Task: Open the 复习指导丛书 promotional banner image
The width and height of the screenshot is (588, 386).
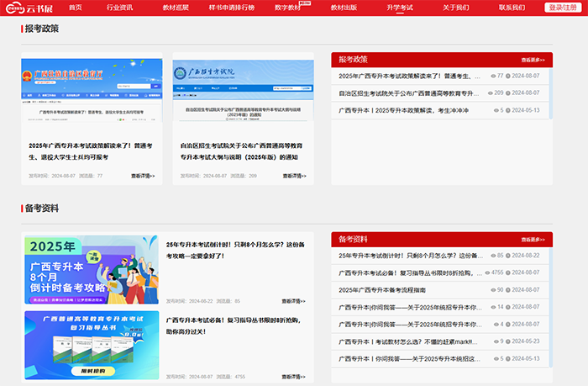Action: pyautogui.click(x=91, y=344)
